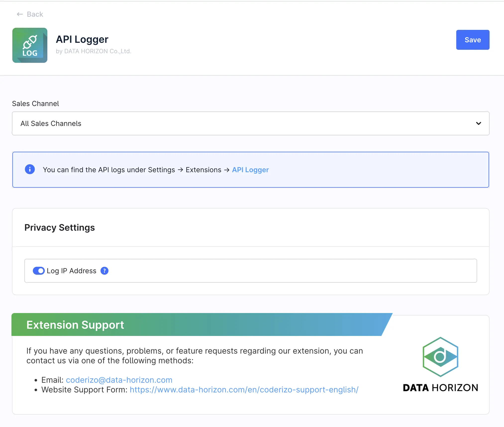Open the Website Support Form URL
This screenshot has height=427, width=504.
pos(244,390)
